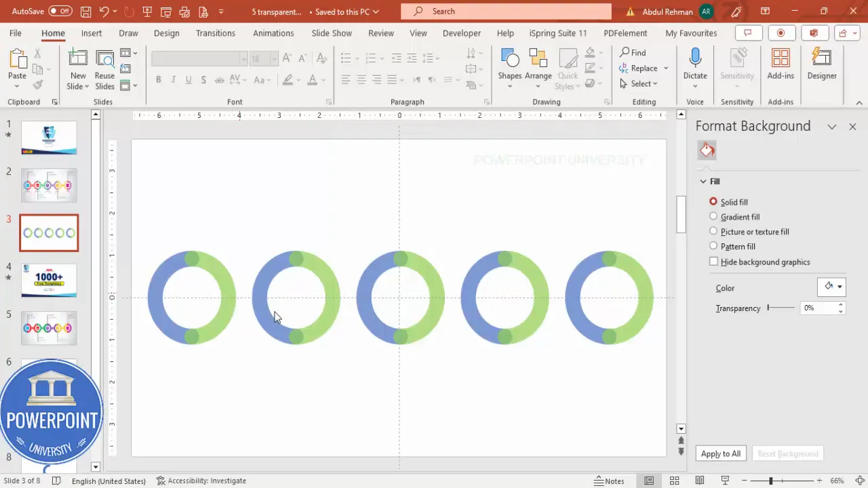The image size is (868, 488).
Task: Open the Shapes gallery
Action: (510, 66)
